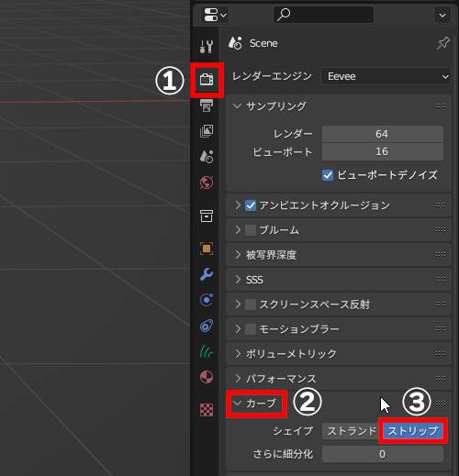
Task: Click the Scene name text
Action: [263, 43]
